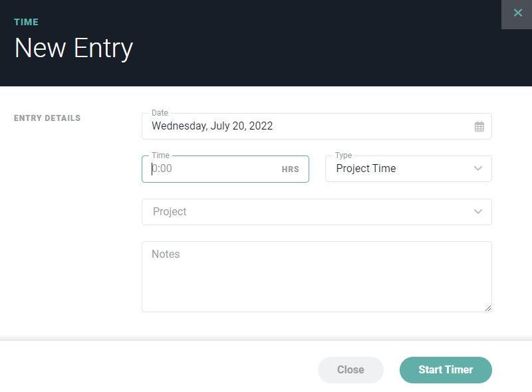
Task: Click the small Date field label
Action: (160, 113)
